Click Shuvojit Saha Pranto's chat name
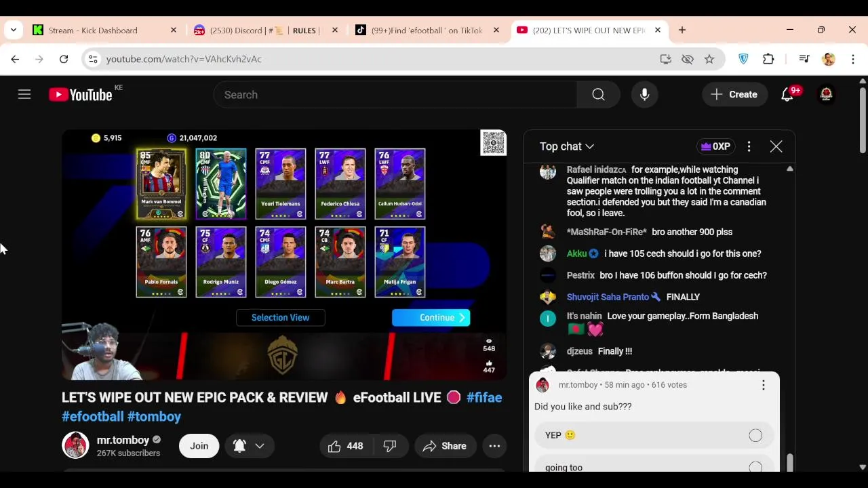The height and width of the screenshot is (488, 868). click(x=608, y=297)
